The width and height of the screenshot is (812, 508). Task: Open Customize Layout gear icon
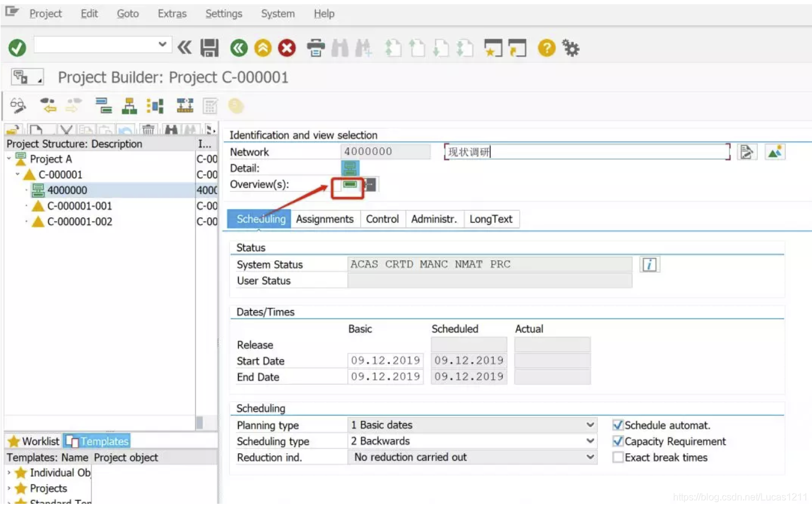[570, 48]
